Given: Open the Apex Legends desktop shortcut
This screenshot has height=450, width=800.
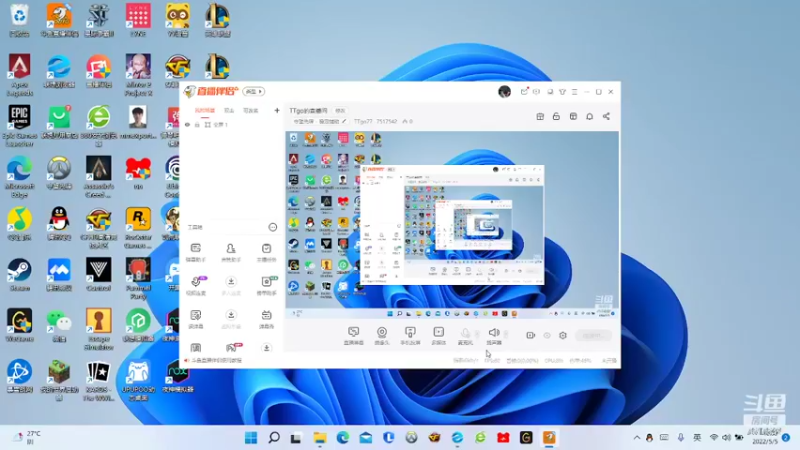Looking at the screenshot, I should pyautogui.click(x=19, y=75).
